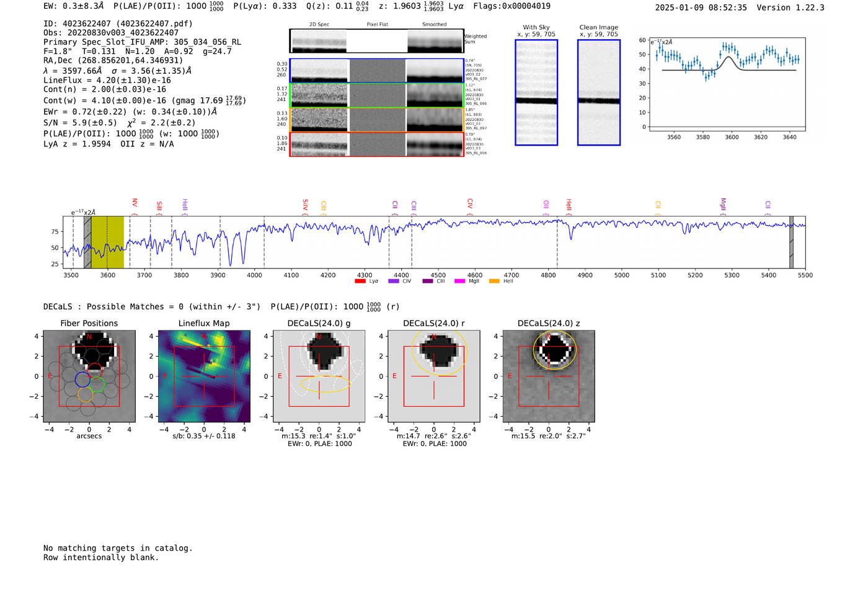Screen dimensions: 868x591
Task: Click the MgII line marker above the spectrum
Action: click(722, 205)
